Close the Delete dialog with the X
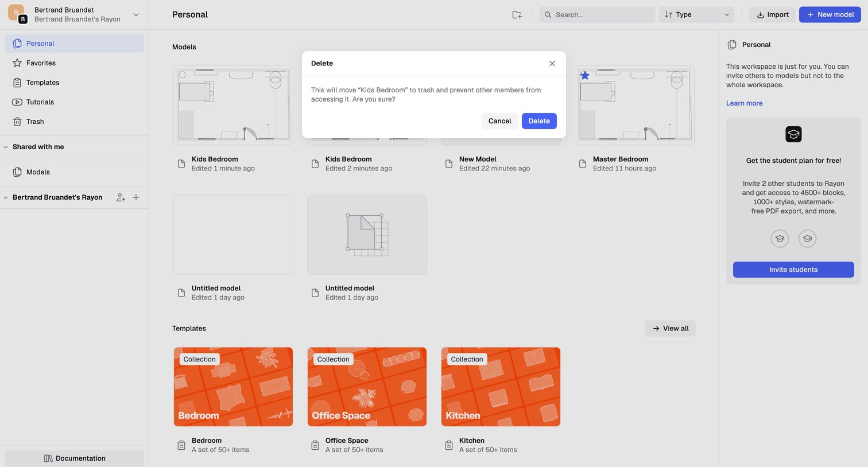 point(552,64)
